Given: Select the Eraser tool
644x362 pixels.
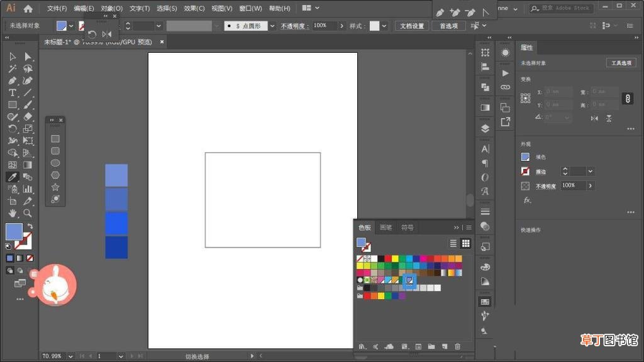Looking at the screenshot, I should point(28,116).
